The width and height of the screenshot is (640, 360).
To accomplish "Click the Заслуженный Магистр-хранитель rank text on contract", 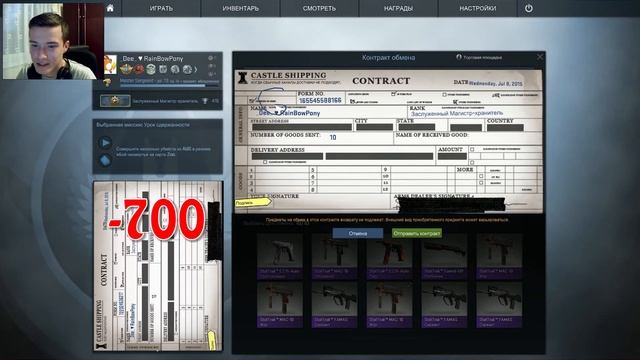I will (x=457, y=113).
